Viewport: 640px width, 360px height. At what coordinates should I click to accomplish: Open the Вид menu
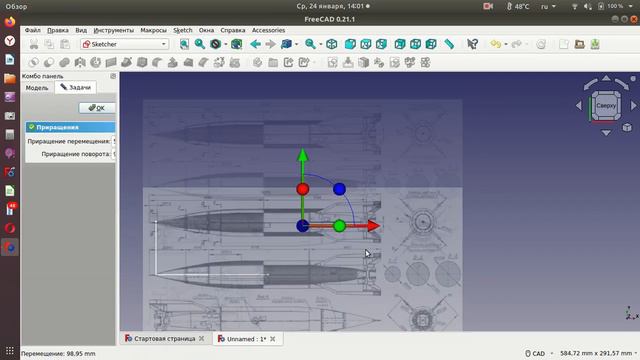click(81, 30)
